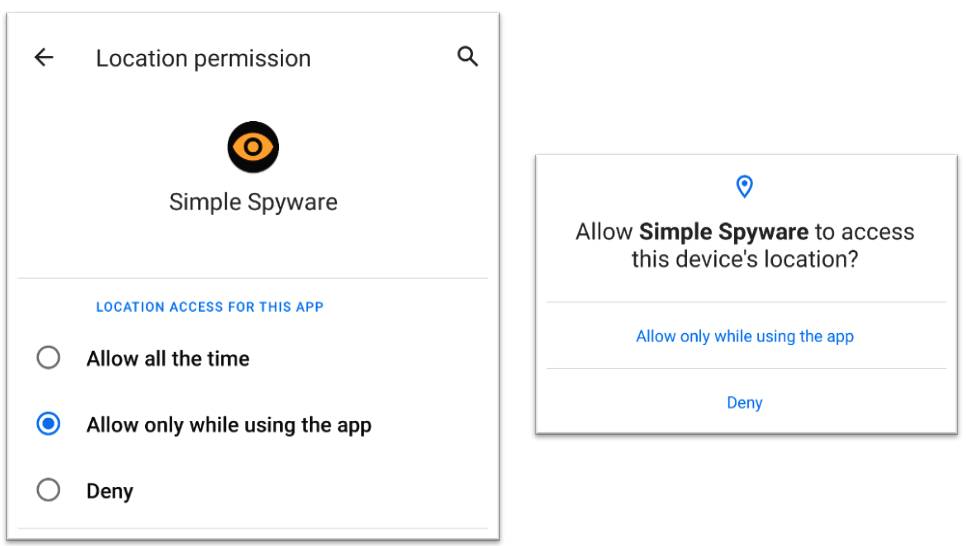The width and height of the screenshot is (966, 546).
Task: Click the blue location pin icon
Action: pyautogui.click(x=744, y=186)
